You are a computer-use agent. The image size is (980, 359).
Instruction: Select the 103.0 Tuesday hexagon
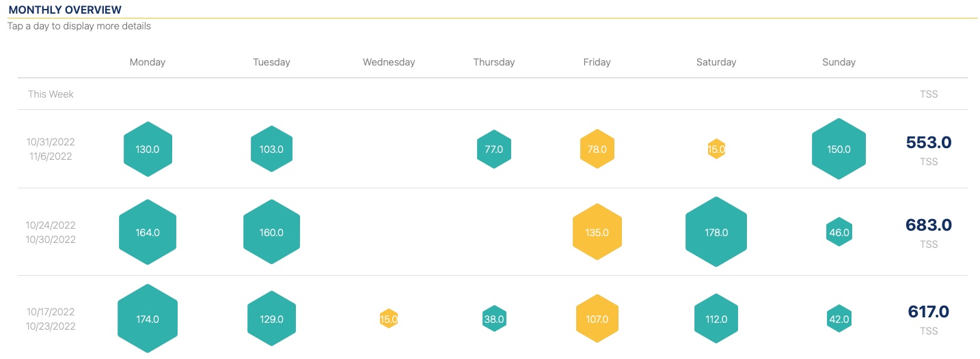coord(271,149)
